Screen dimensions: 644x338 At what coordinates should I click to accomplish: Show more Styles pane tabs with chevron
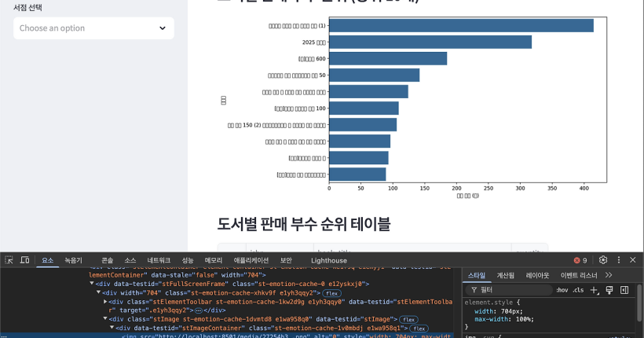point(609,275)
